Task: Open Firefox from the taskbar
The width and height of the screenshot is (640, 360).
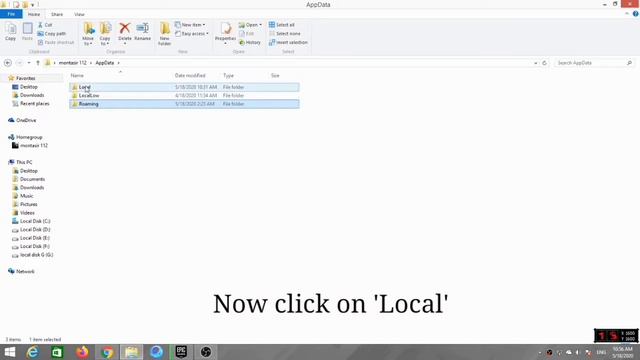Action: tap(82, 352)
